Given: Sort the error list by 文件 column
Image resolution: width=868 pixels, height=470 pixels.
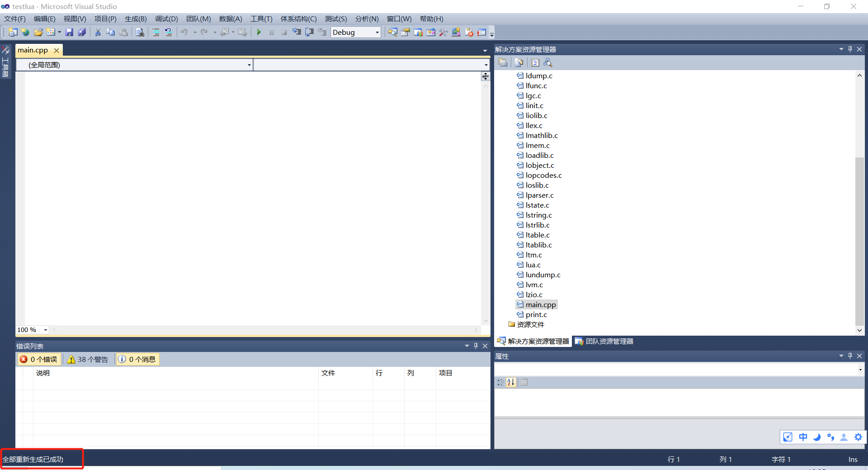Looking at the screenshot, I should coord(345,373).
